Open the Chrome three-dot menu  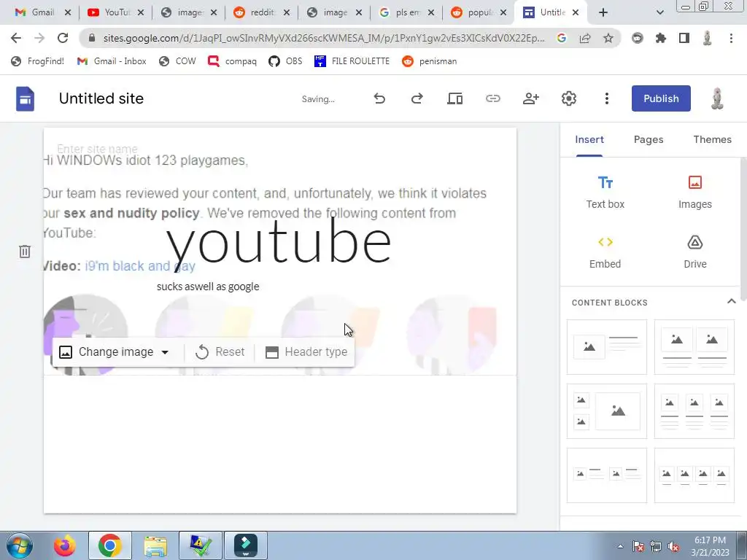pyautogui.click(x=731, y=38)
